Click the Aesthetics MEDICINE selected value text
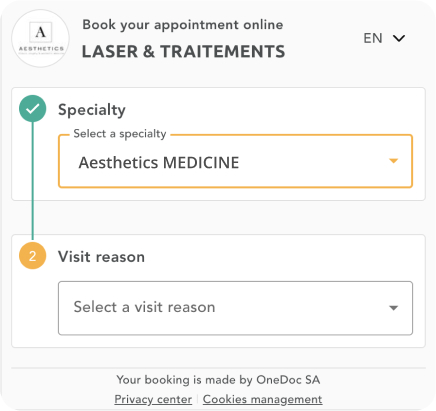 [x=159, y=163]
